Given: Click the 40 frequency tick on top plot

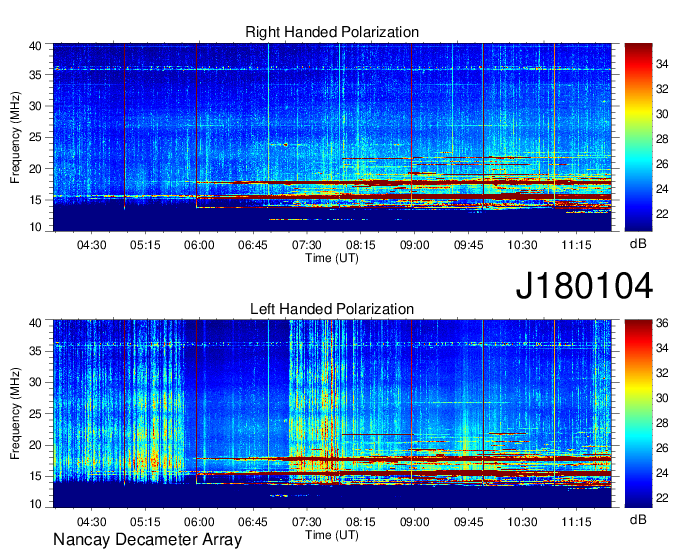Looking at the screenshot, I should click(x=35, y=46).
